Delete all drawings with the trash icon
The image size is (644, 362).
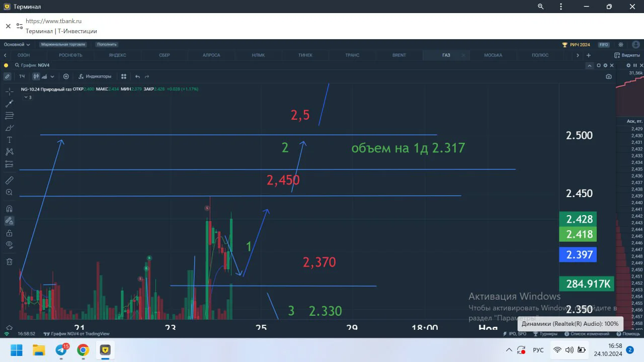coord(9,261)
